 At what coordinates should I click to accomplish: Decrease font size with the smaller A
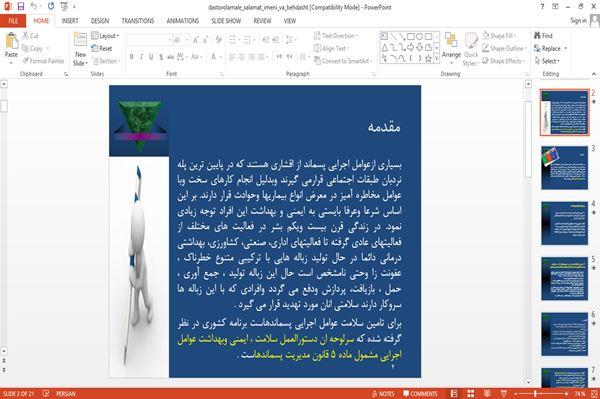point(205,40)
